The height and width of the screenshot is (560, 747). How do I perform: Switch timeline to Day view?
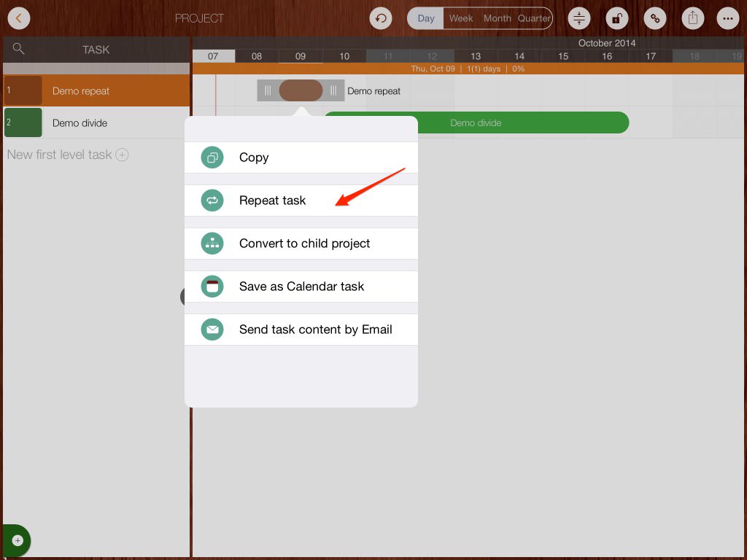pos(426,18)
